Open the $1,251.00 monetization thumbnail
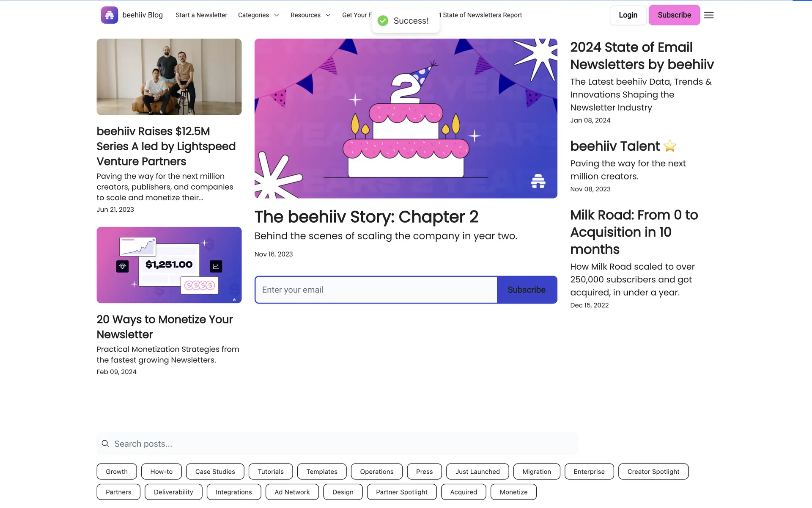The width and height of the screenshot is (812, 508). click(169, 265)
